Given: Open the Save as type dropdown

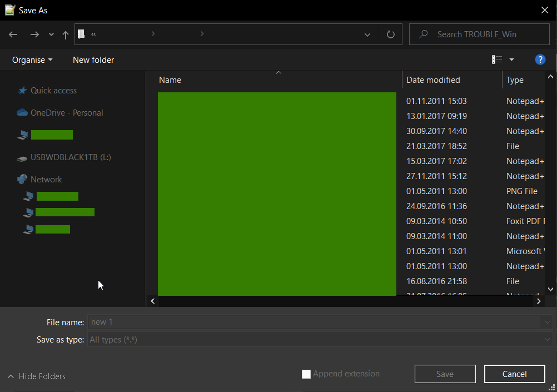Looking at the screenshot, I should pos(320,339).
